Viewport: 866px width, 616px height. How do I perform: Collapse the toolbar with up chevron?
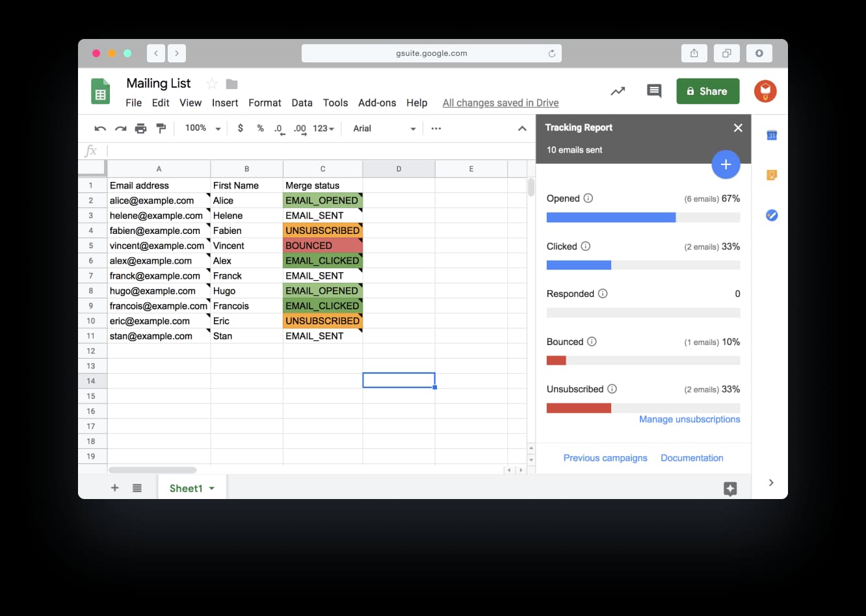[x=522, y=129]
